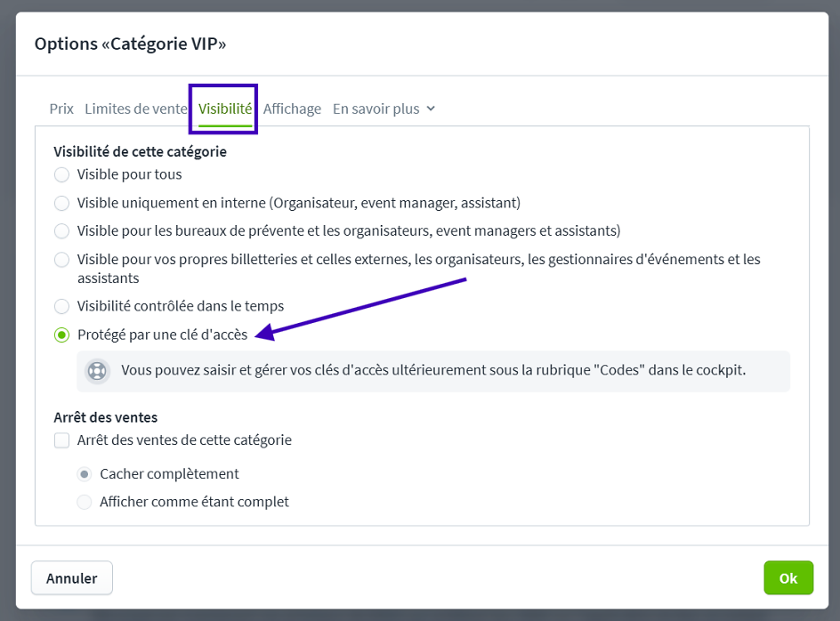Click the lifebuoy help icon

(x=97, y=370)
